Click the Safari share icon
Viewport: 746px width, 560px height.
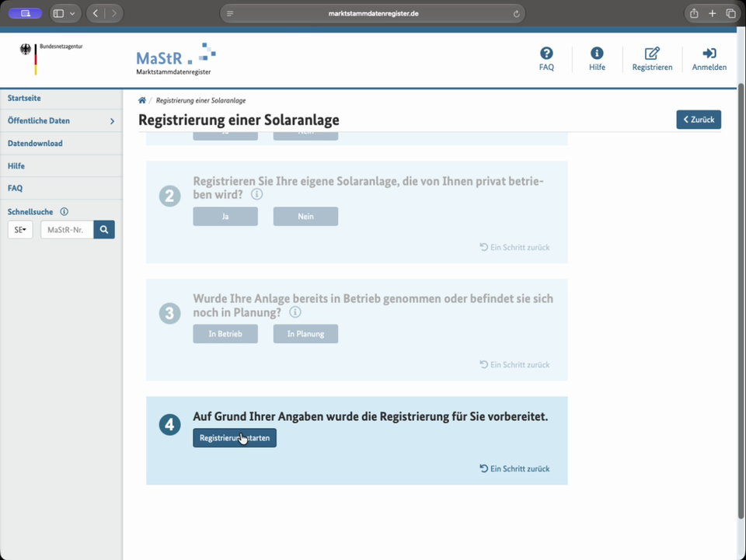coord(694,13)
